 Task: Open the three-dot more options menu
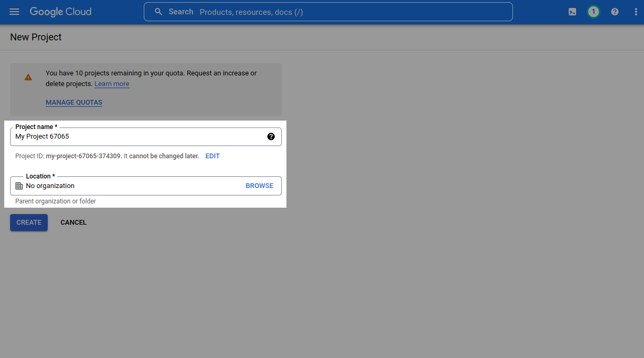636,12
